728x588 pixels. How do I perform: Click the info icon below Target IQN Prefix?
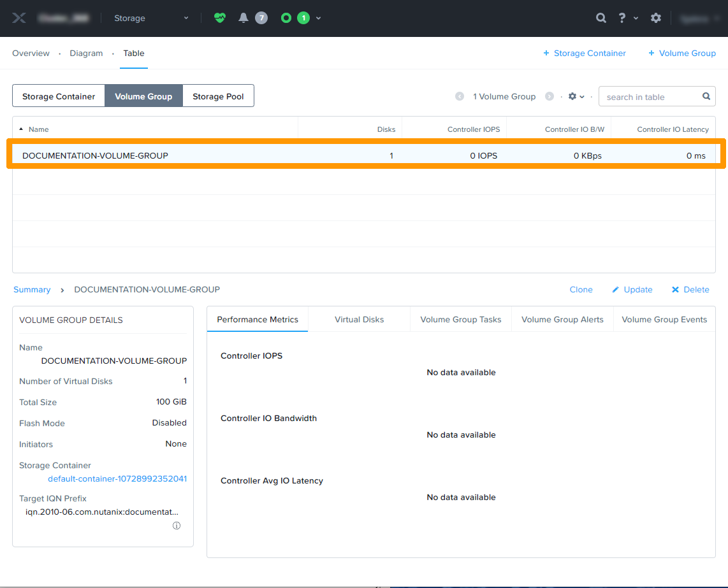177,525
